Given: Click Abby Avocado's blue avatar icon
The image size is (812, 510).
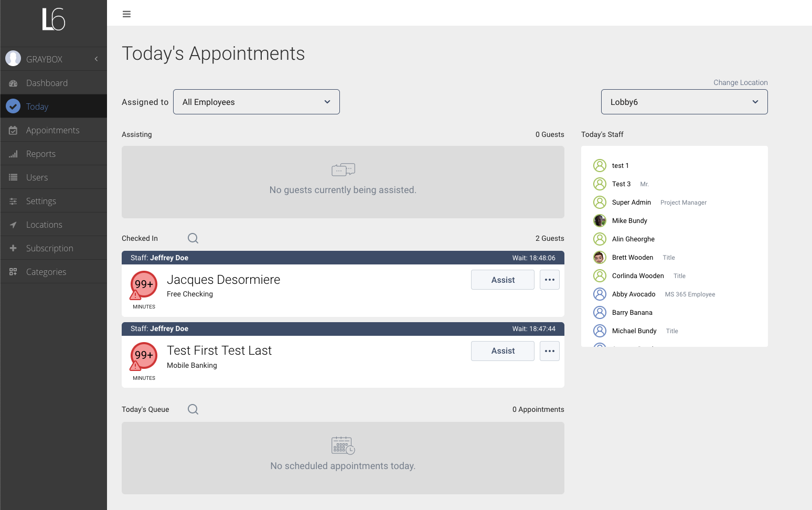Looking at the screenshot, I should click(x=600, y=294).
